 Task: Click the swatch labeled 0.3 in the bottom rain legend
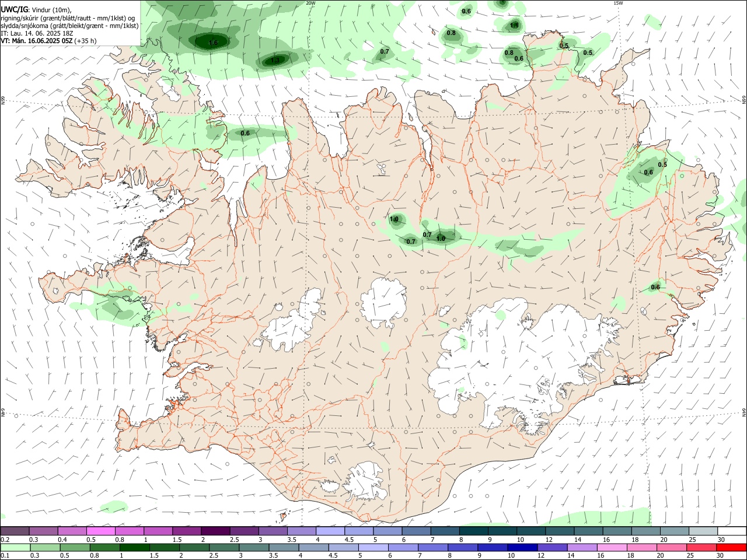(x=45, y=547)
